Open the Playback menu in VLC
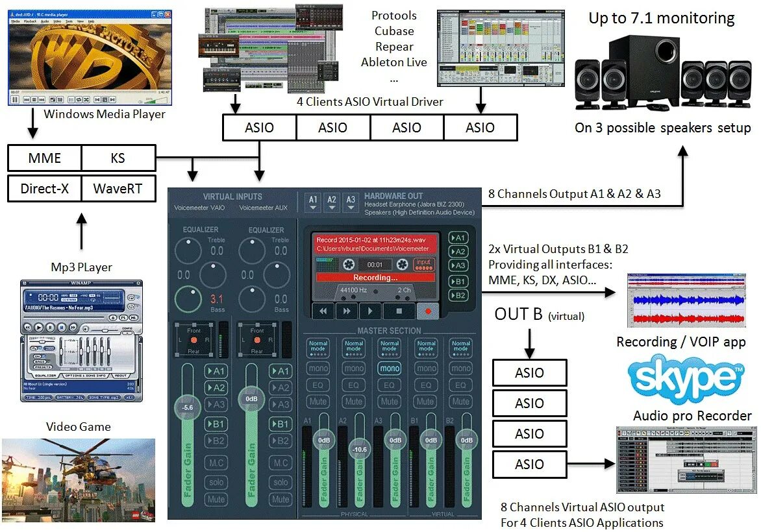 30,21
